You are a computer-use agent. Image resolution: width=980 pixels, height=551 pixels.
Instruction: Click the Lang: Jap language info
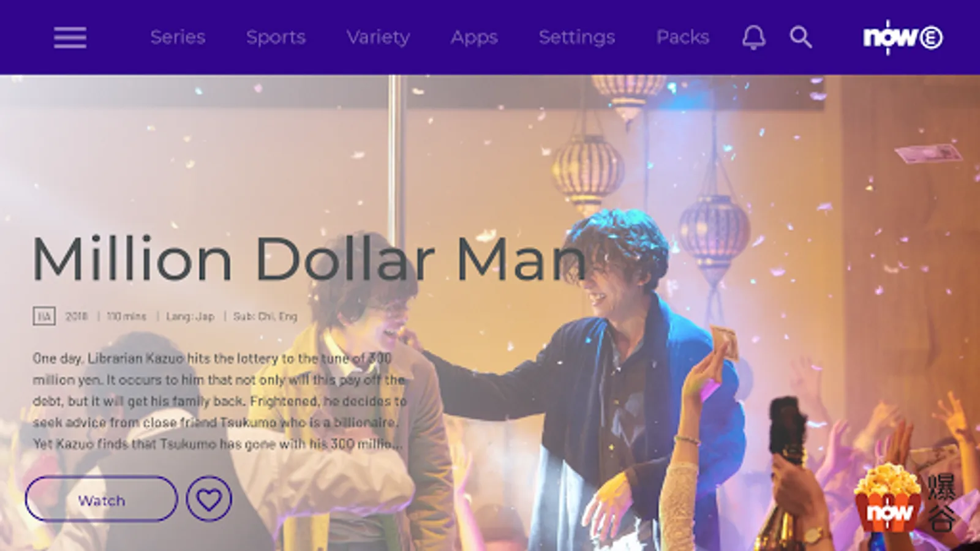[x=190, y=316]
